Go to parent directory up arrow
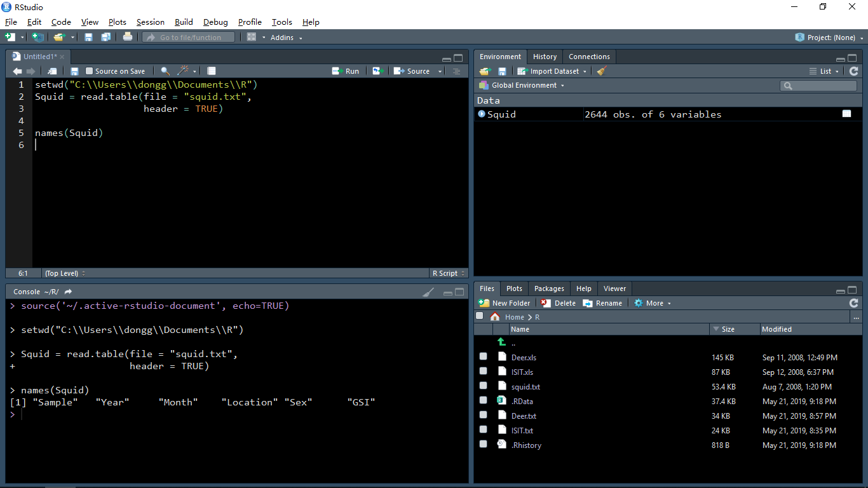Viewport: 868px width, 488px height. pyautogui.click(x=502, y=342)
